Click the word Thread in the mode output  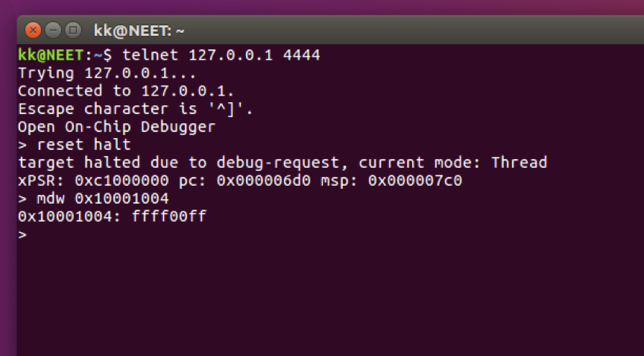519,163
